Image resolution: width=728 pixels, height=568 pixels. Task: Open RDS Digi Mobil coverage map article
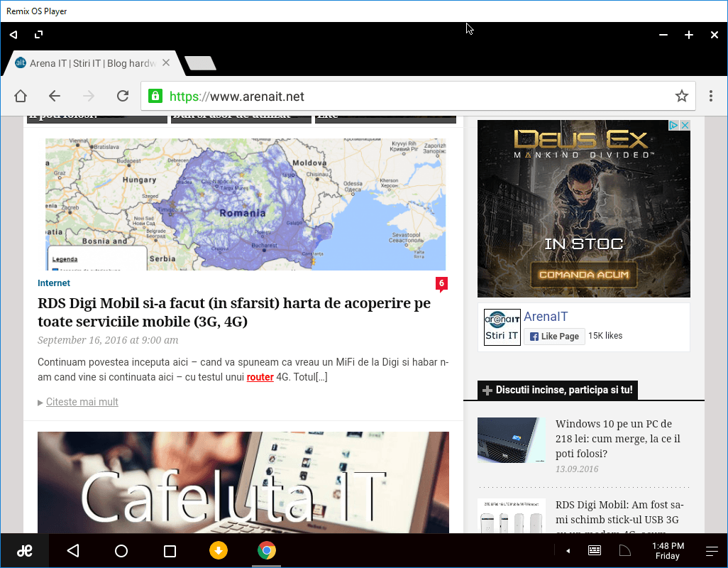[x=234, y=312]
